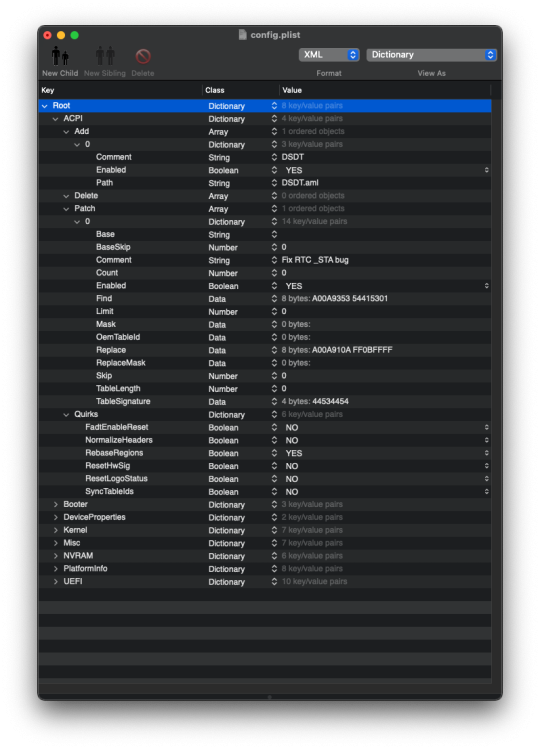Open the XML Format dropdown
The width and height of the screenshot is (540, 750).
tap(329, 55)
